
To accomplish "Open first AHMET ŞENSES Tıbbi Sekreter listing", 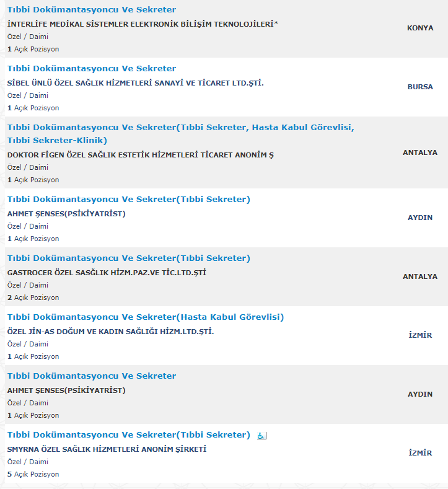I will [129, 200].
